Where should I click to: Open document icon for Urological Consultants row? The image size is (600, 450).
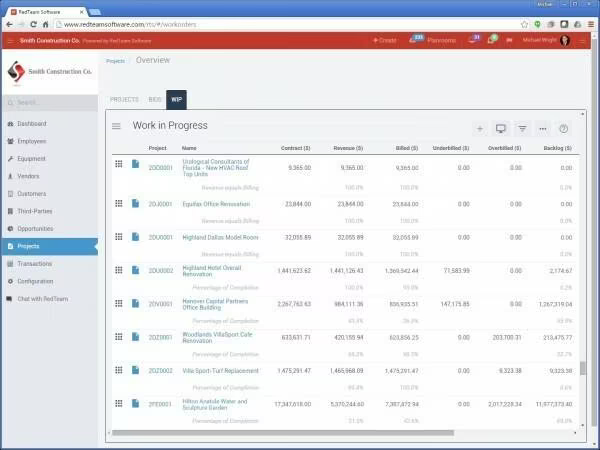coord(135,164)
